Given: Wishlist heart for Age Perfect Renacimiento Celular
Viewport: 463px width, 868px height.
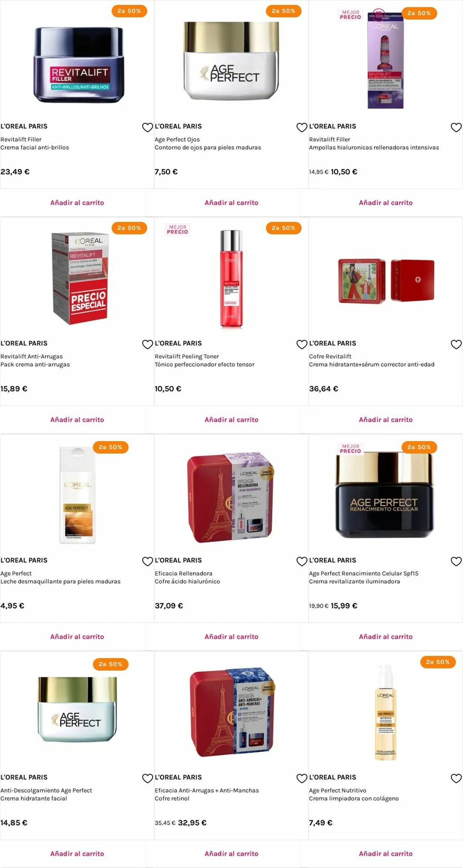Looking at the screenshot, I should coord(456,561).
